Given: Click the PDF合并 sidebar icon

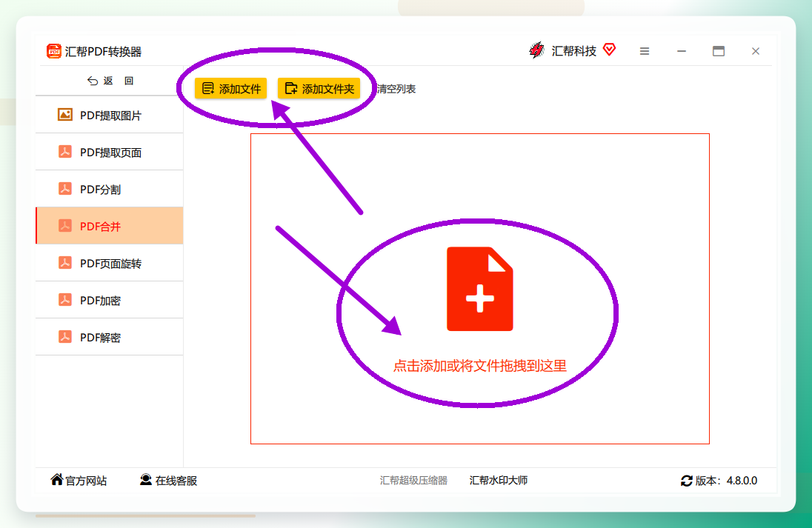Looking at the screenshot, I should (x=64, y=226).
